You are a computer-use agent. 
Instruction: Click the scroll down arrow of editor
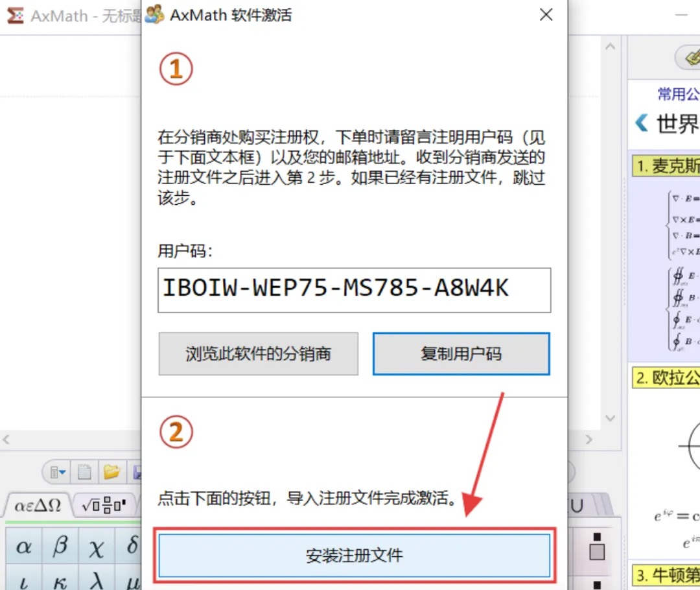611,418
